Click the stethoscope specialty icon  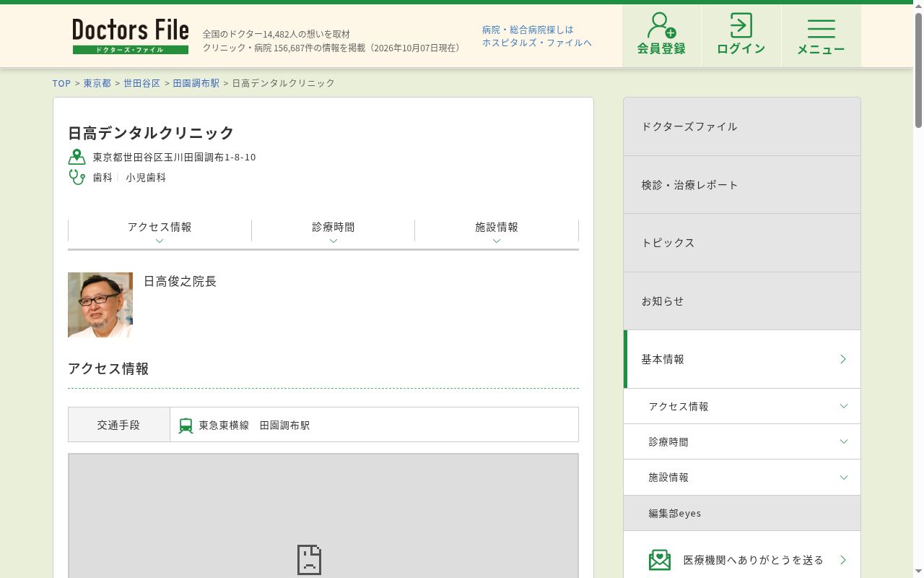tap(77, 177)
